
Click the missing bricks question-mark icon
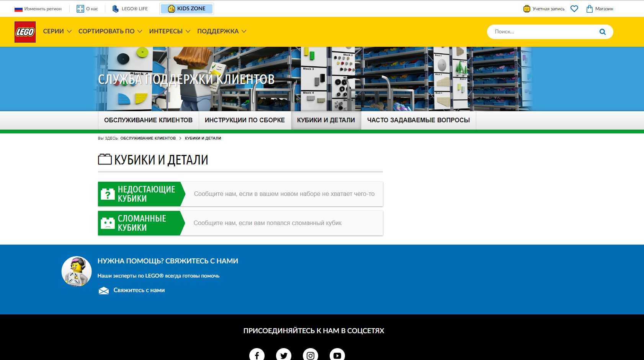point(108,194)
